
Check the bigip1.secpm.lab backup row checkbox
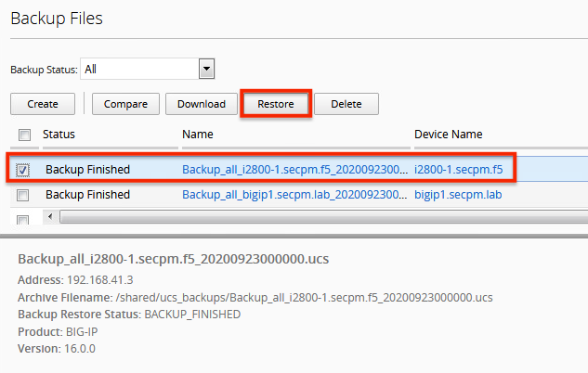[24, 195]
